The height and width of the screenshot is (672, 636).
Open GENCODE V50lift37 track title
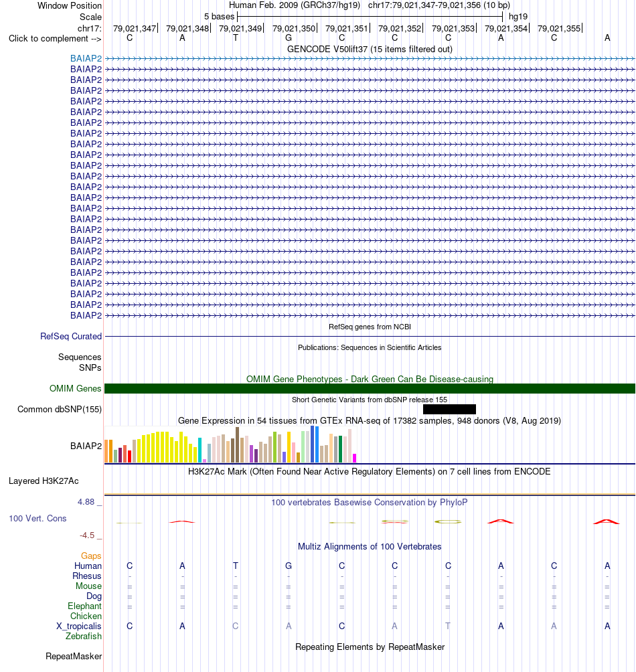(x=370, y=50)
